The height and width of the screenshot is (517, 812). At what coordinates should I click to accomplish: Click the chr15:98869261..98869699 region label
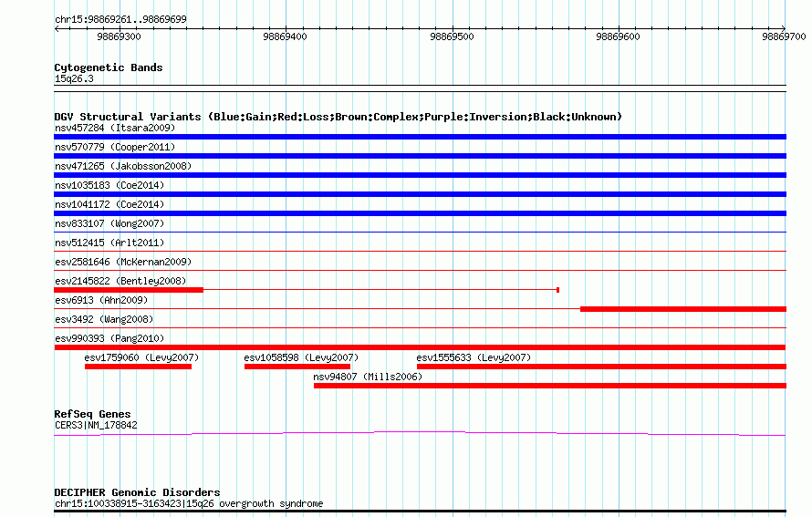click(x=120, y=20)
